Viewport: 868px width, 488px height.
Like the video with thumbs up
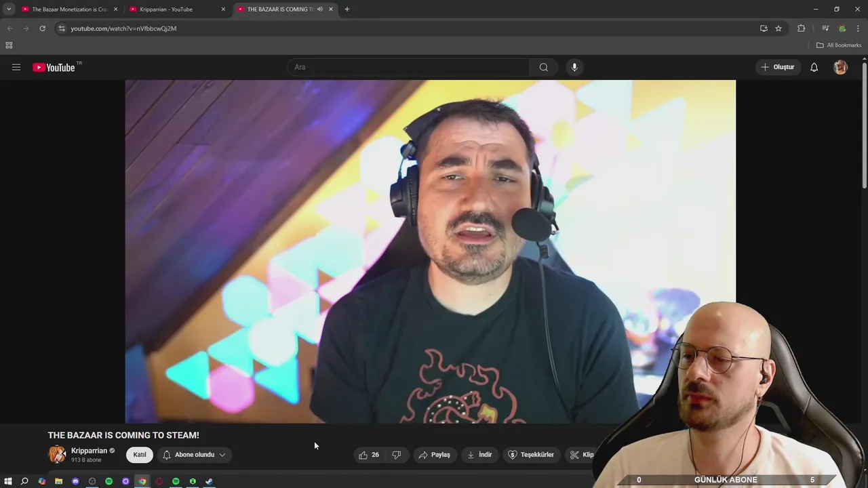[x=369, y=455]
